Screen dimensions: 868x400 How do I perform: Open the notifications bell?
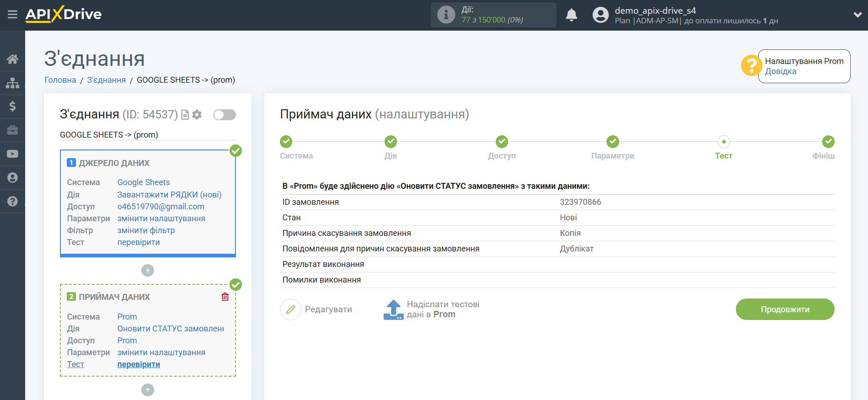click(x=571, y=15)
